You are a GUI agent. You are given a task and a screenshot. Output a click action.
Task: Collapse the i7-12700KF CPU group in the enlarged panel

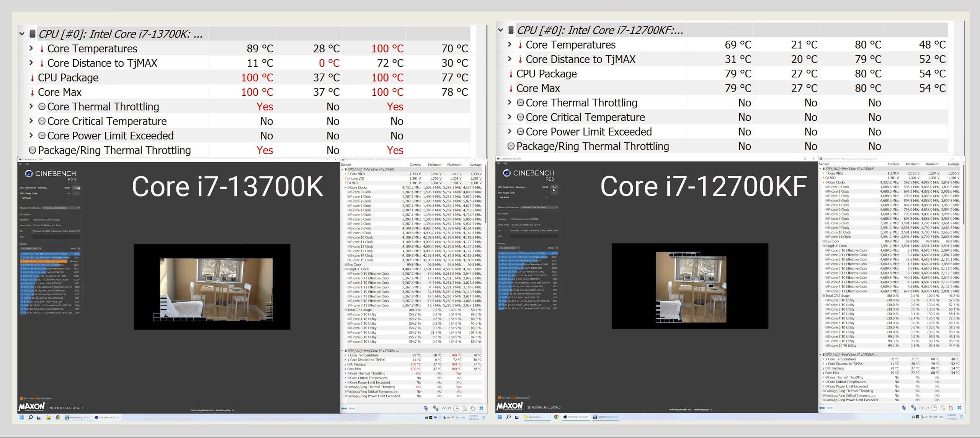click(500, 30)
